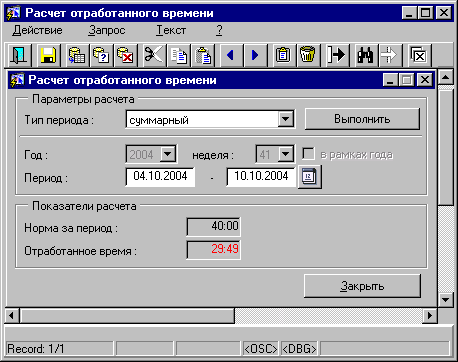
Task: Click the 'Выполнить' button
Action: tap(362, 119)
